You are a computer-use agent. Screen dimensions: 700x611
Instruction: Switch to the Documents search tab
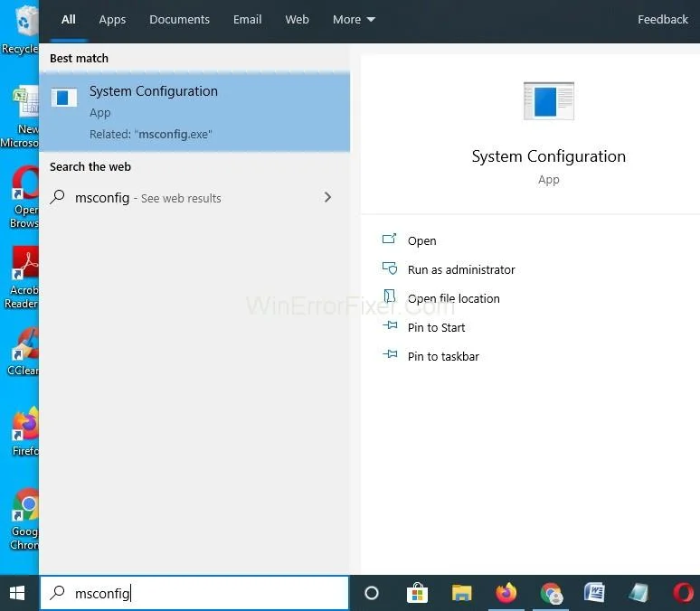coord(179,19)
